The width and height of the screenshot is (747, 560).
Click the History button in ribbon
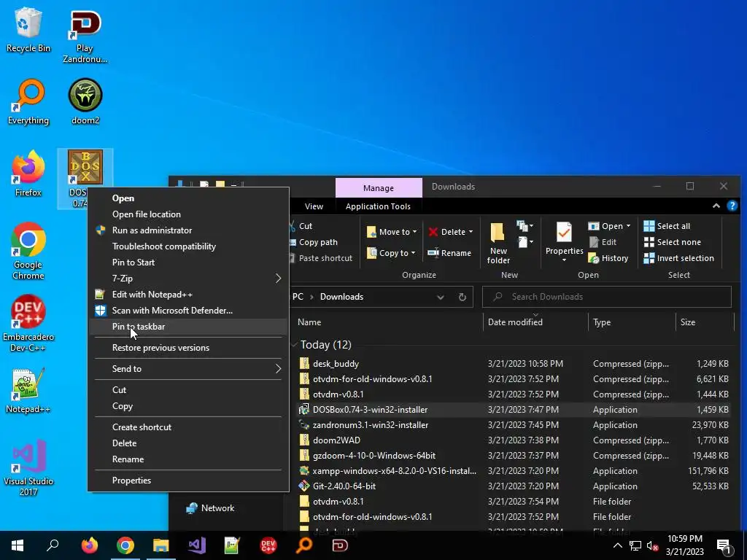tap(608, 258)
